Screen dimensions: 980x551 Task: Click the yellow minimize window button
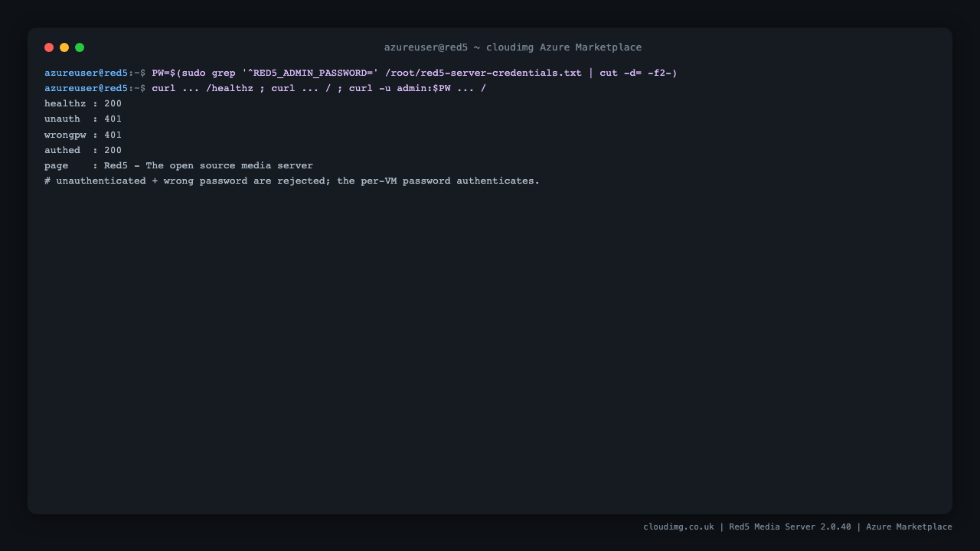(x=64, y=47)
